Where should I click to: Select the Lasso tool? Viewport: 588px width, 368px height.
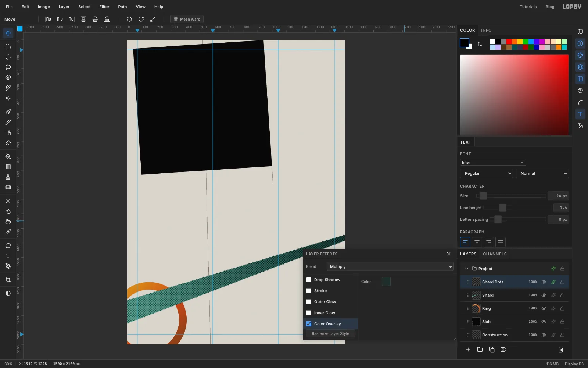tap(8, 67)
